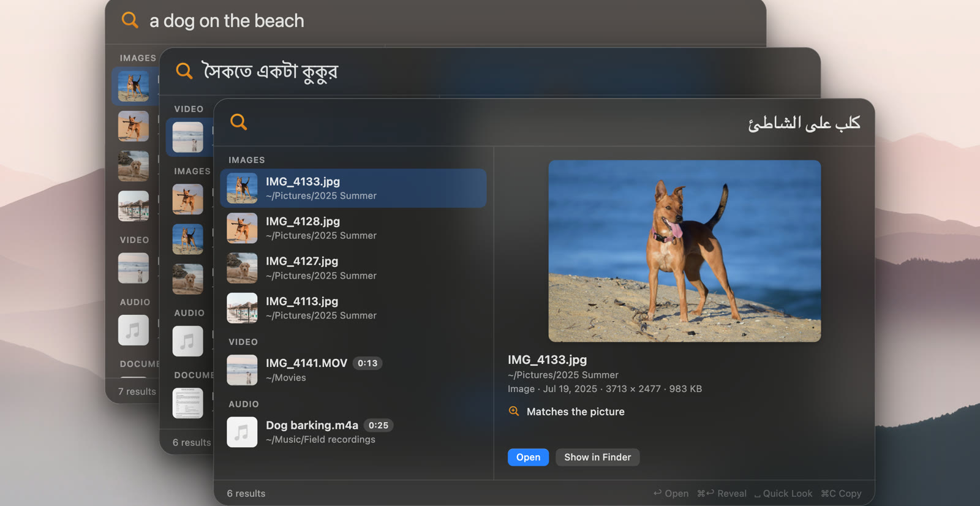This screenshot has height=506, width=980.
Task: Click "7 results" in the English search window
Action: click(x=137, y=391)
